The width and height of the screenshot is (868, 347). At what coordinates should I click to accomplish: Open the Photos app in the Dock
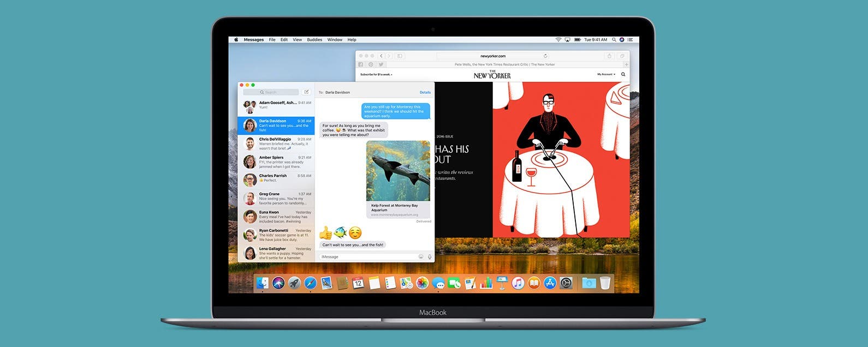[422, 283]
